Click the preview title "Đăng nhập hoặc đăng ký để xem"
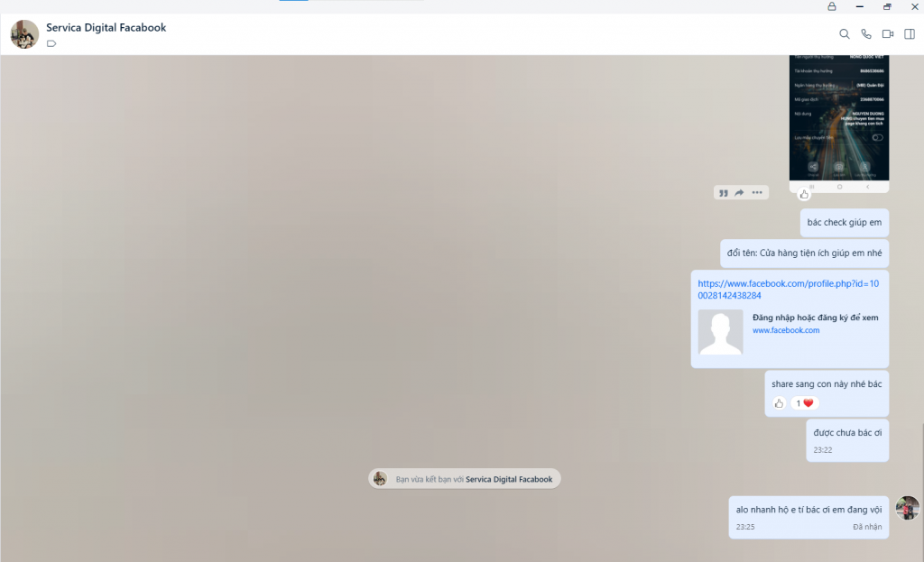 [x=816, y=318]
